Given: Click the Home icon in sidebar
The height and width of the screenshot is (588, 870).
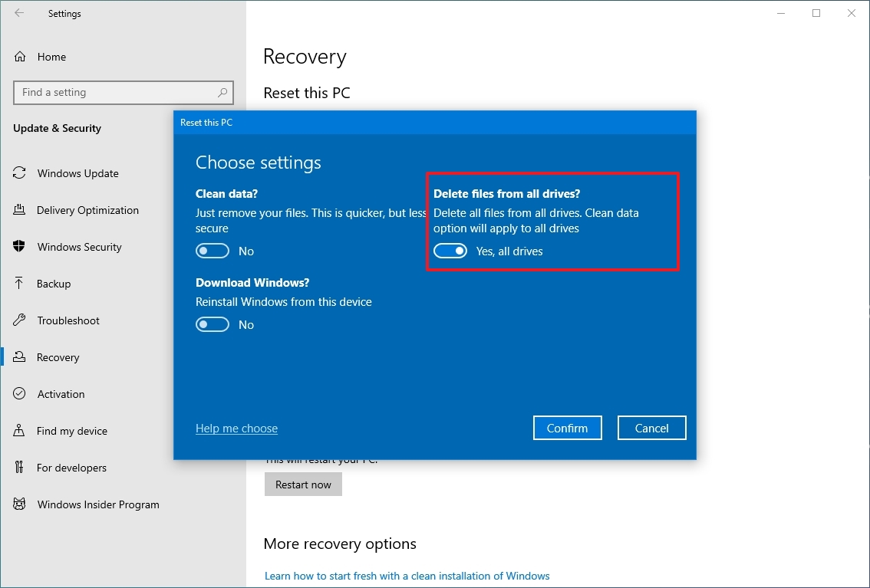Looking at the screenshot, I should click(20, 57).
